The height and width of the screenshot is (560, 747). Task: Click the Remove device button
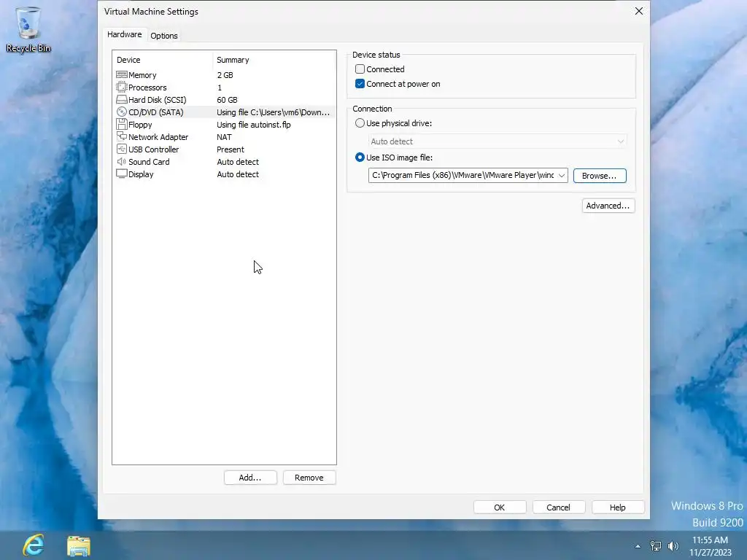[x=309, y=478]
